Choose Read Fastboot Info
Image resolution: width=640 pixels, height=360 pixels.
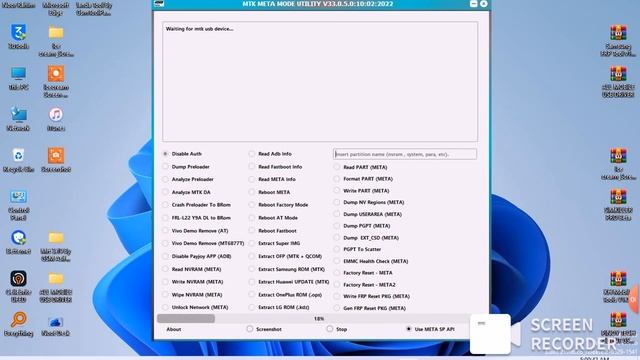click(276, 167)
